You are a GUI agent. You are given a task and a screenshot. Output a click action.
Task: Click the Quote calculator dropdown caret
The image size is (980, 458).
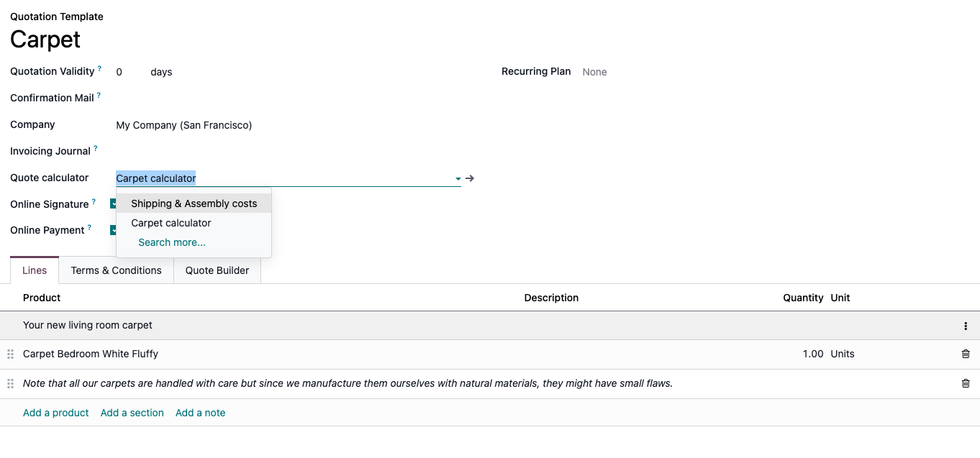pos(458,178)
